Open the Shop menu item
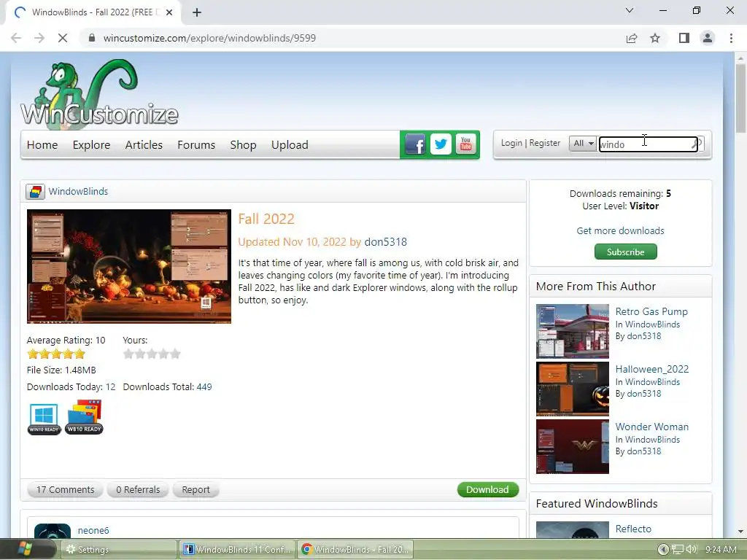This screenshot has height=560, width=747. pyautogui.click(x=243, y=145)
